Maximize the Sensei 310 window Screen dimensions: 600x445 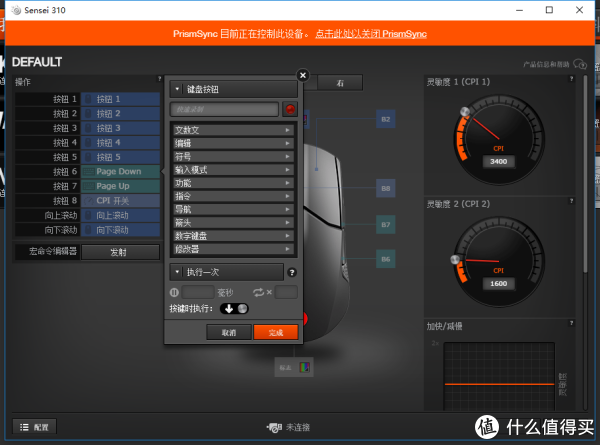(x=549, y=10)
